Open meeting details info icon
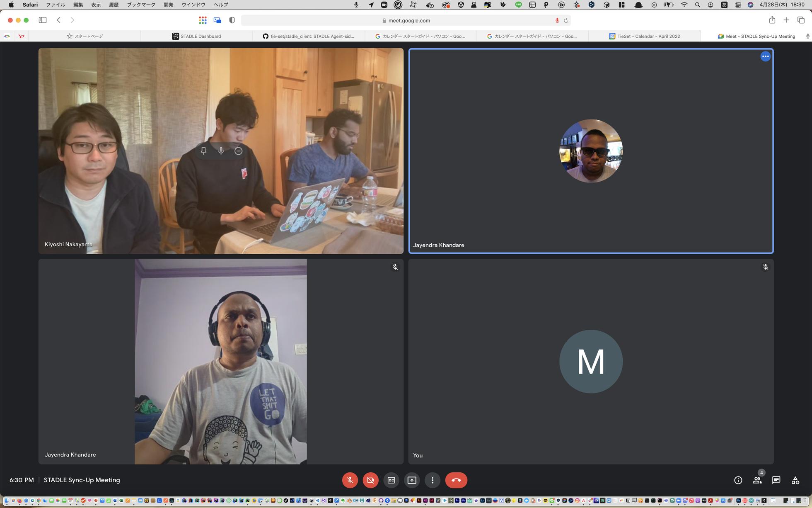This screenshot has width=812, height=508. (738, 480)
